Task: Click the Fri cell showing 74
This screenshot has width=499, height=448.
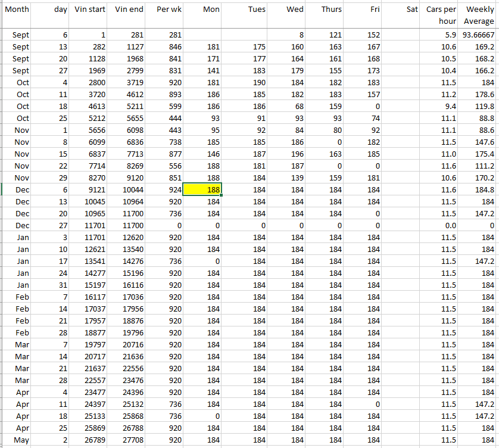Action: tap(364, 118)
